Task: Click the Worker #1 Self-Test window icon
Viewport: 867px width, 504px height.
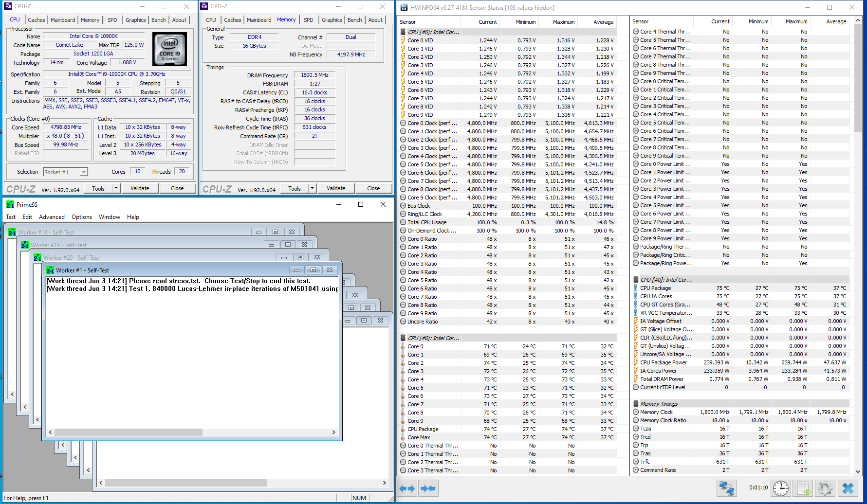Action: tap(50, 270)
